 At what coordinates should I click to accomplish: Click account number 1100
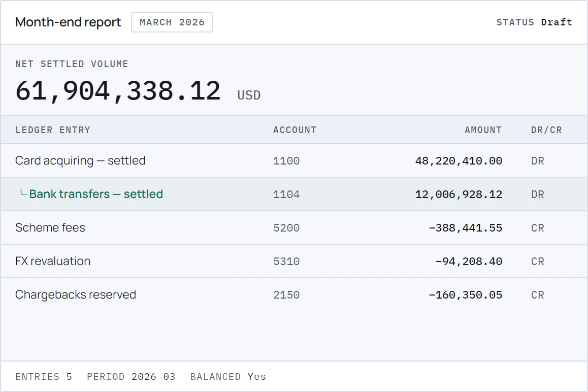[x=286, y=161]
